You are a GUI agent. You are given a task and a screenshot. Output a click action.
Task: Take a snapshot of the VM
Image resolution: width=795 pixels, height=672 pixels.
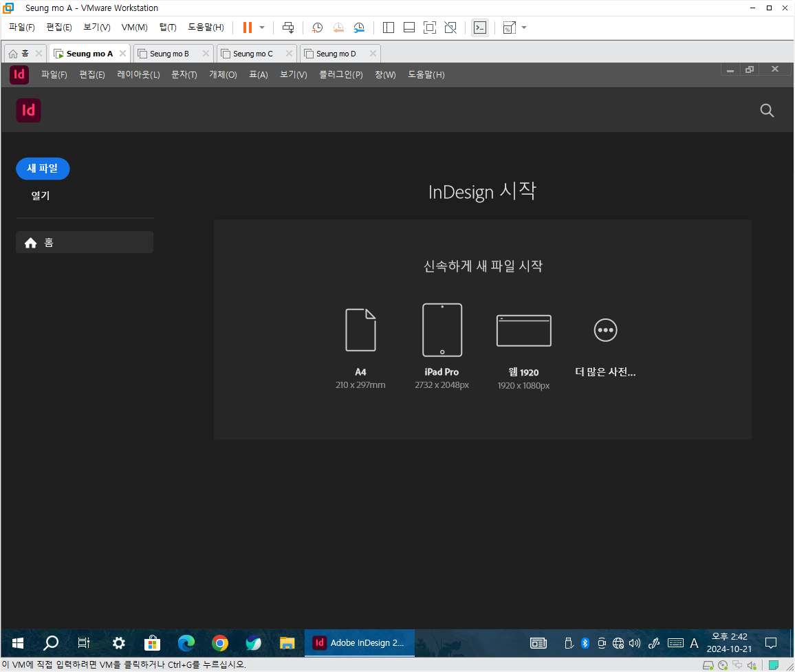[318, 28]
